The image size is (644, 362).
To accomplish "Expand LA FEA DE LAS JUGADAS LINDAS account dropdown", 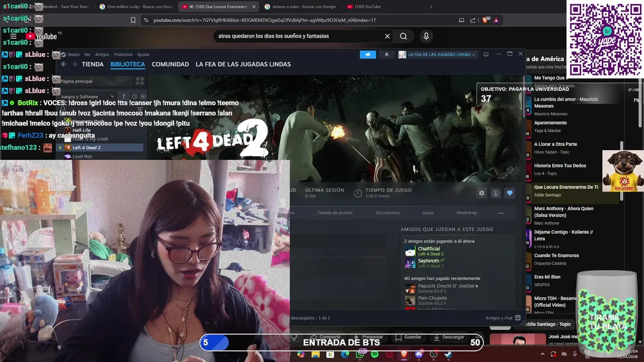I will point(437,54).
